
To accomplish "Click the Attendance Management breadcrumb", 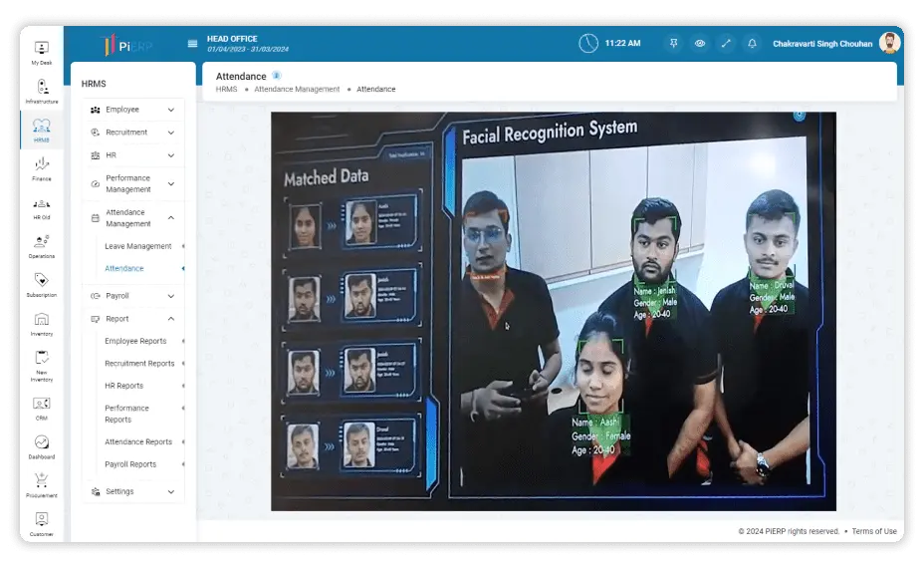I will (x=297, y=90).
